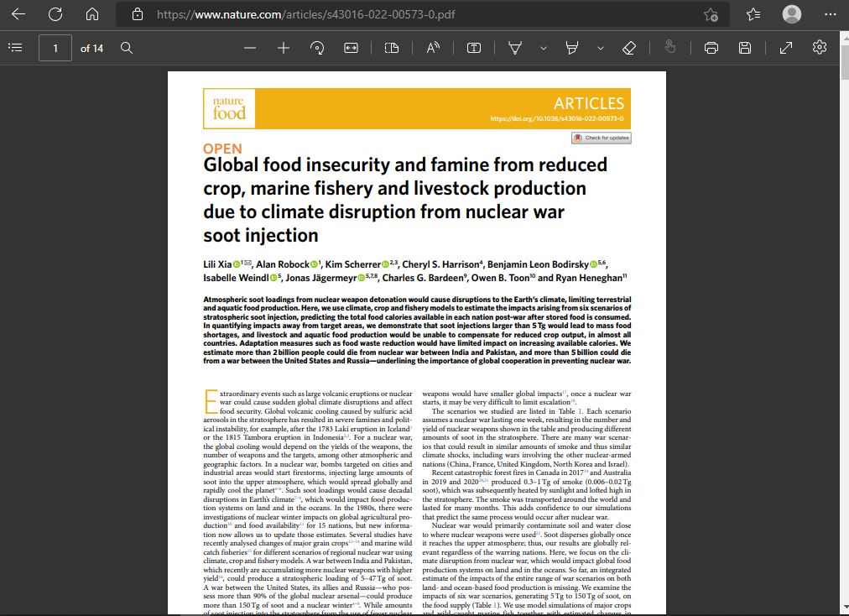Rotate the PDF page

[317, 48]
